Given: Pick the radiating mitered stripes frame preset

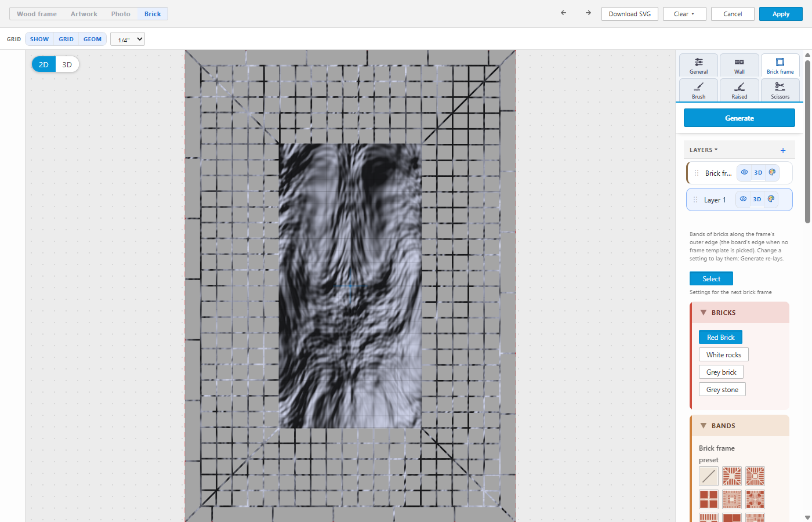Looking at the screenshot, I should [732, 476].
